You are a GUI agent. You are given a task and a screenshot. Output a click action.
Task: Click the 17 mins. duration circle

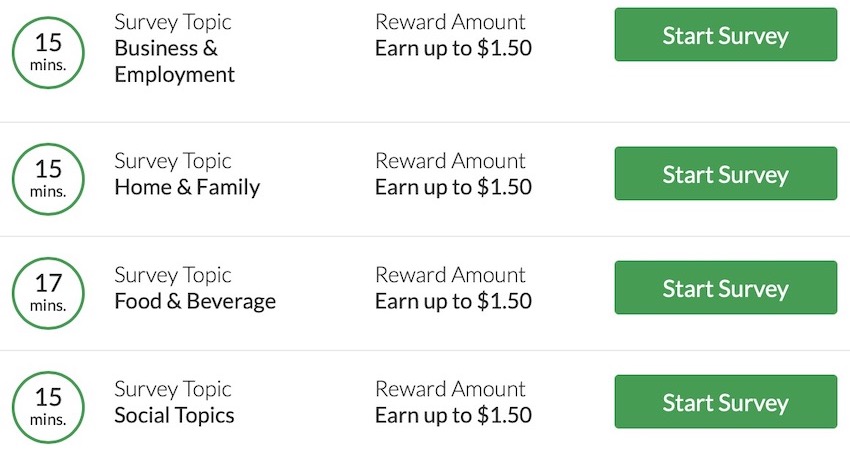[x=49, y=293]
